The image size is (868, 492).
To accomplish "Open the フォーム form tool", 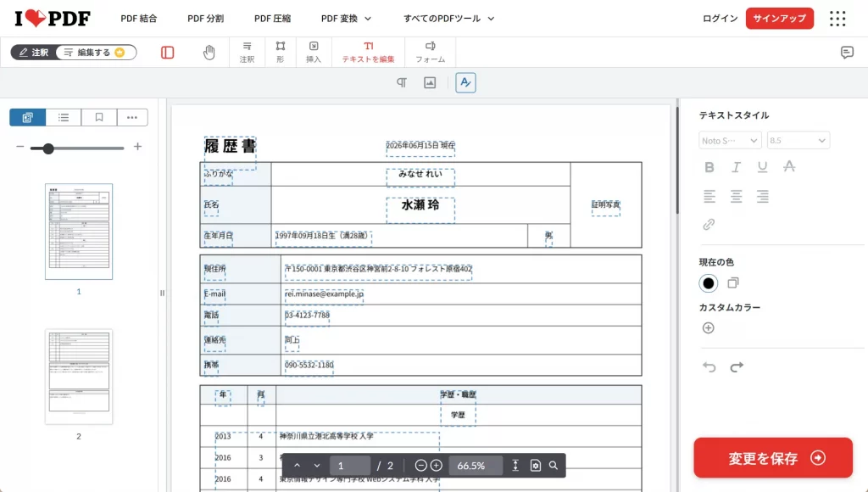I will pos(430,52).
